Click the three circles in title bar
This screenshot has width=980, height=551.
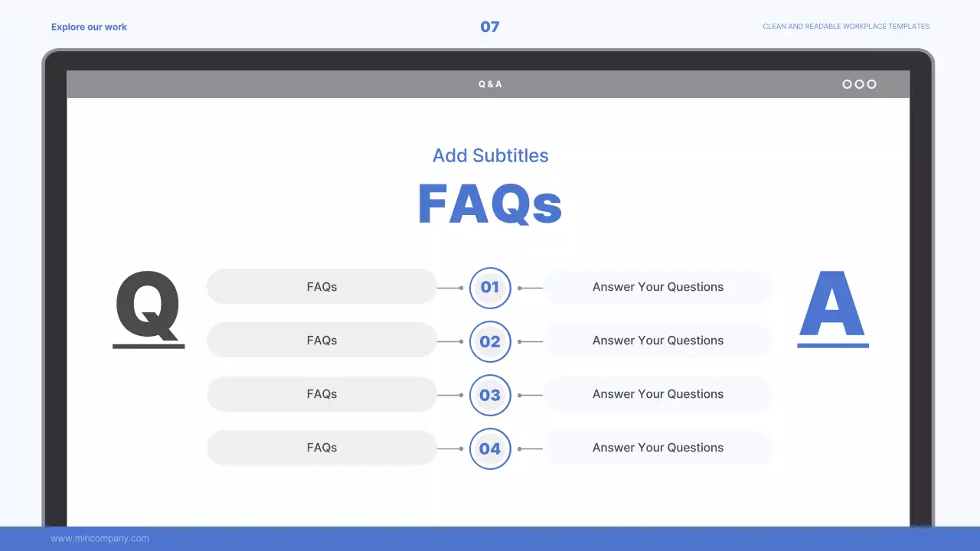(859, 84)
